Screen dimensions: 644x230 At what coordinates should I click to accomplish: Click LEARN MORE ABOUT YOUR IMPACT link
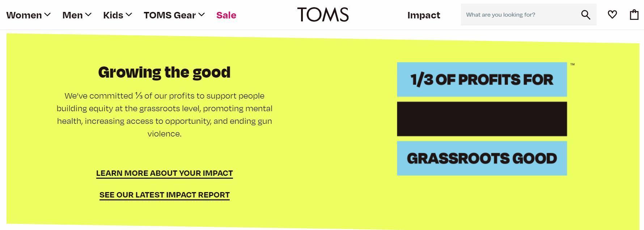pos(165,173)
